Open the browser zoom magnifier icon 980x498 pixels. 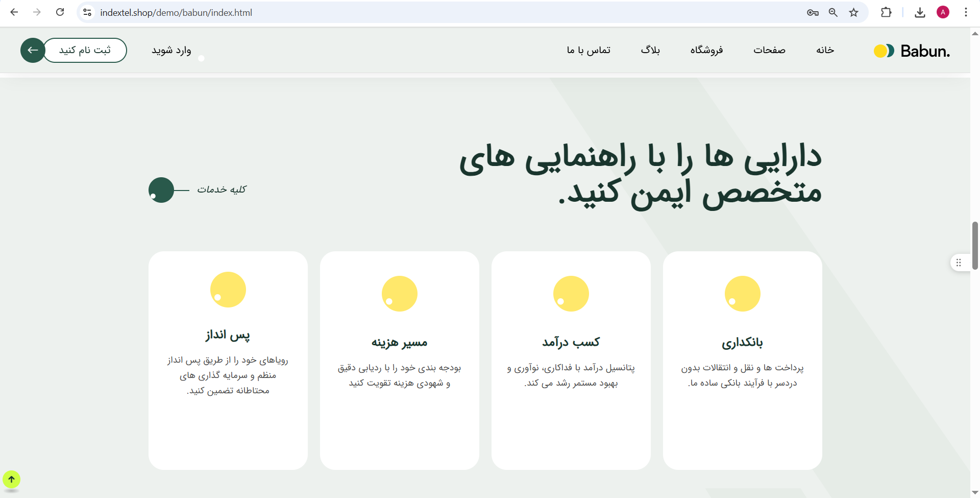pyautogui.click(x=833, y=12)
